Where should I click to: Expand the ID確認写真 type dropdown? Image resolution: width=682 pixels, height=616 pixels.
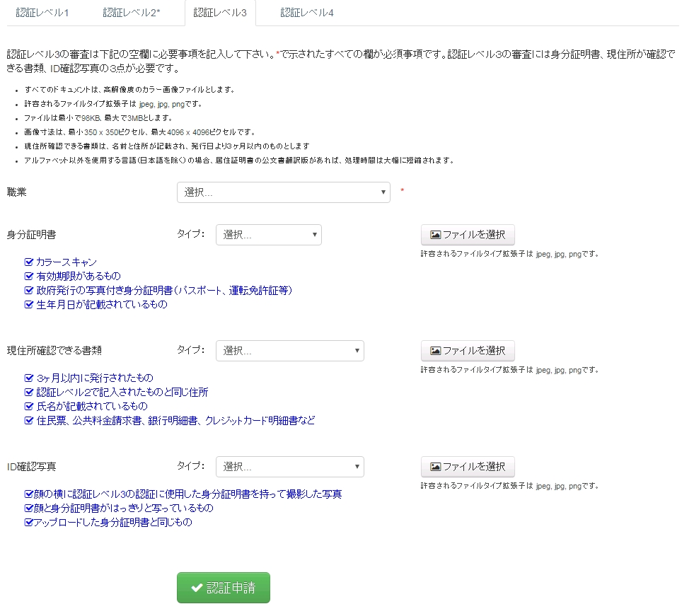pyautogui.click(x=289, y=467)
